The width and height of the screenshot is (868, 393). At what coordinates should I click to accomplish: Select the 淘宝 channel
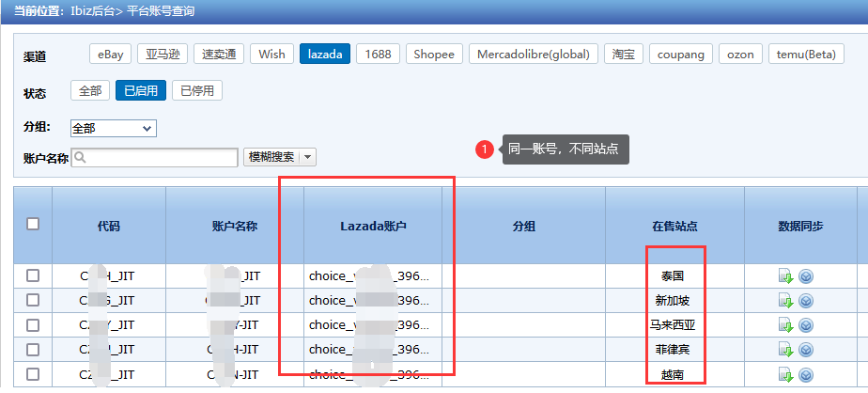(x=624, y=54)
